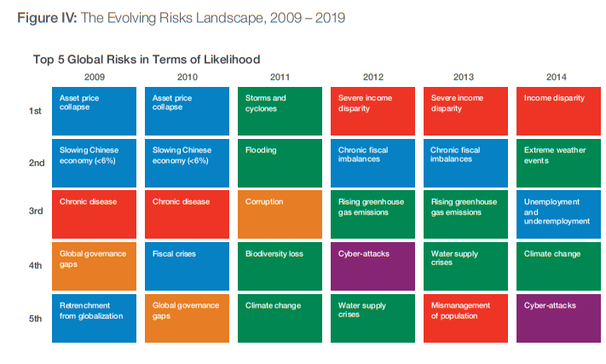The width and height of the screenshot is (606, 364).
Task: Click the 2011 Climate change cell
Action: click(280, 316)
